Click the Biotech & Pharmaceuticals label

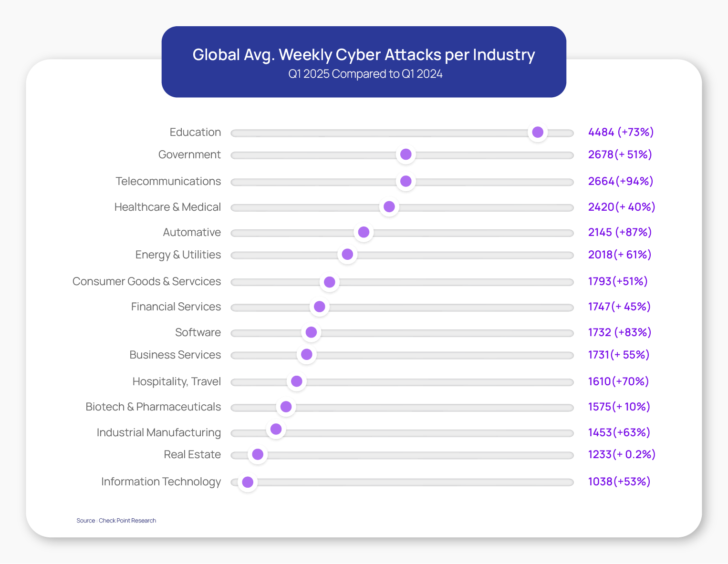153,407
